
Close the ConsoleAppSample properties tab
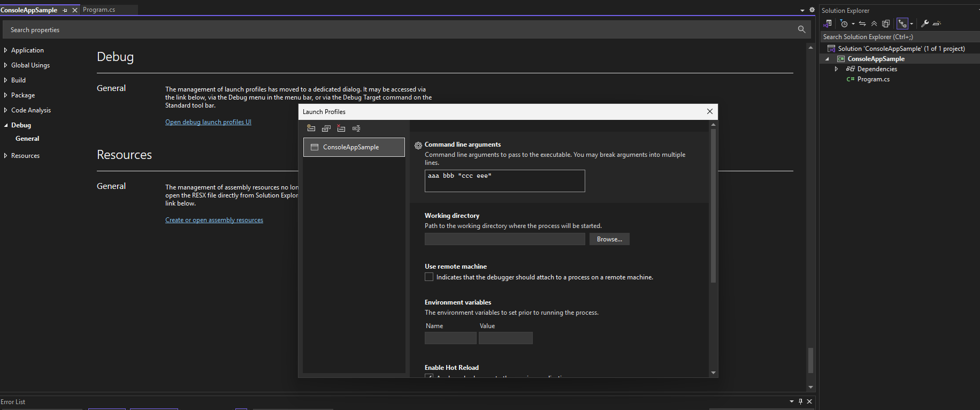coord(75,10)
